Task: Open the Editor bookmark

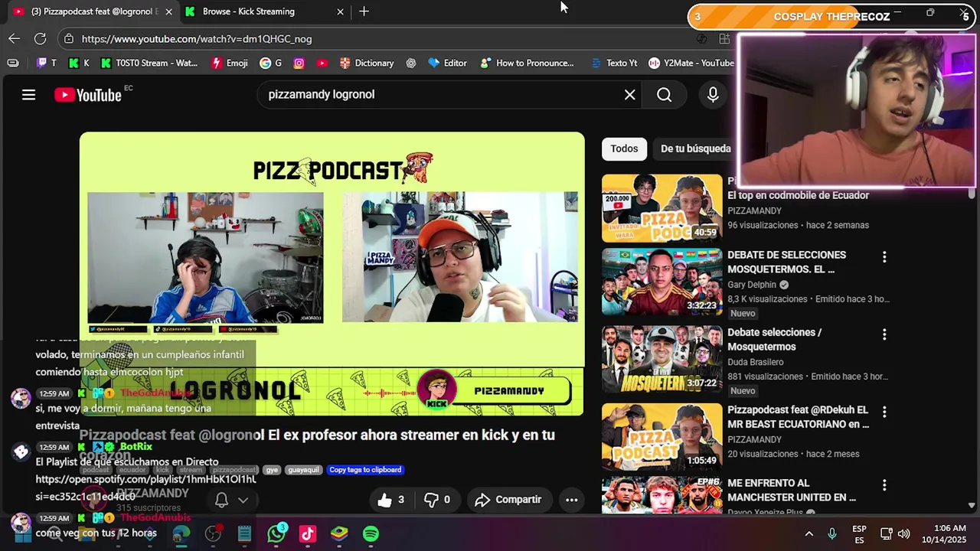Action: click(447, 63)
